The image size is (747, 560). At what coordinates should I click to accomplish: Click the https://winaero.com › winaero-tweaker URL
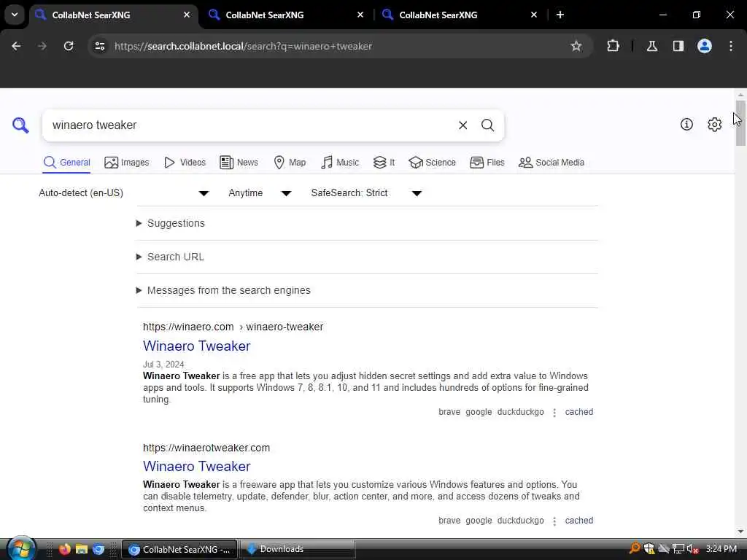pyautogui.click(x=233, y=327)
